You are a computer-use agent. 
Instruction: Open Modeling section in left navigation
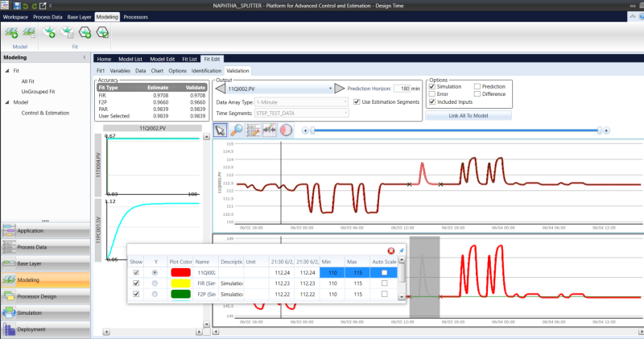(x=46, y=280)
